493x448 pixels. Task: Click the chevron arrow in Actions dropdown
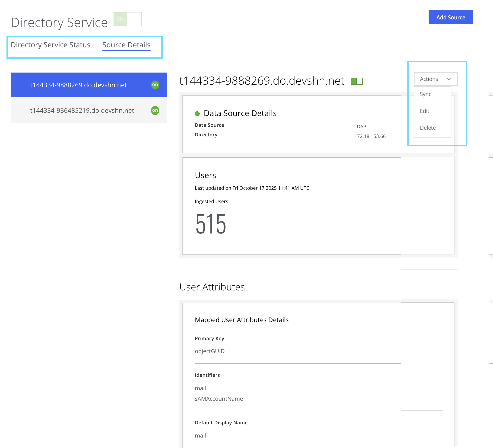click(x=449, y=79)
